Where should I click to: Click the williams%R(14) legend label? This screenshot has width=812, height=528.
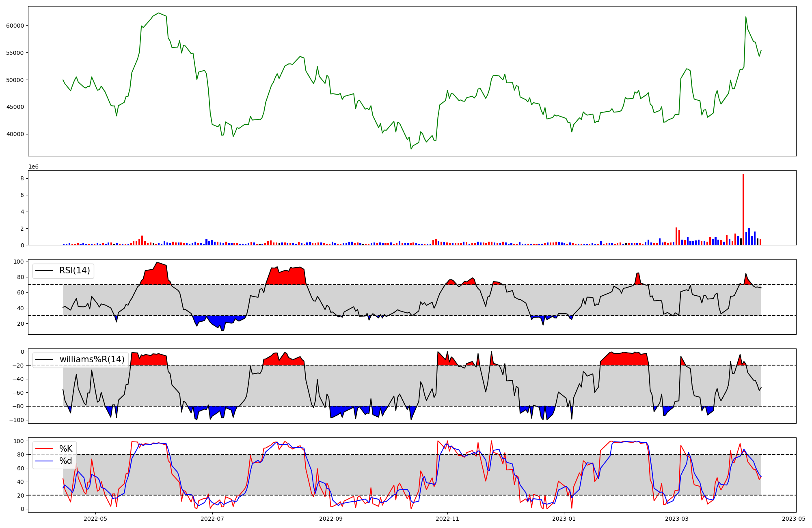tap(92, 359)
